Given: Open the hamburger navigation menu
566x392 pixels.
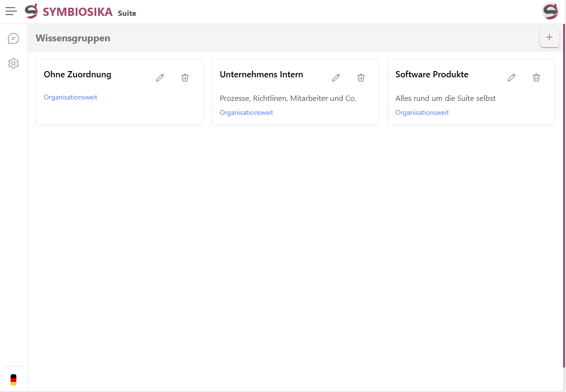Looking at the screenshot, I should tap(11, 11).
